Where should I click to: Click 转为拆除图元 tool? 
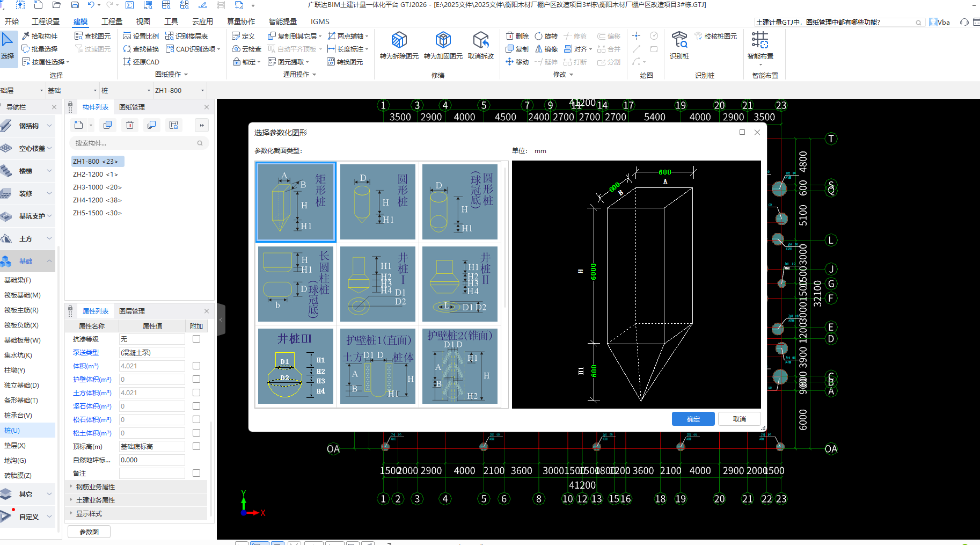pyautogui.click(x=399, y=46)
